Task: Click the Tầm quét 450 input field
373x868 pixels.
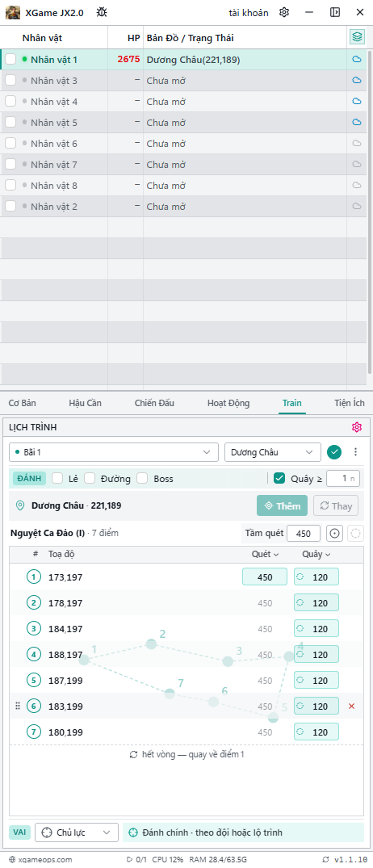Action: pos(304,534)
